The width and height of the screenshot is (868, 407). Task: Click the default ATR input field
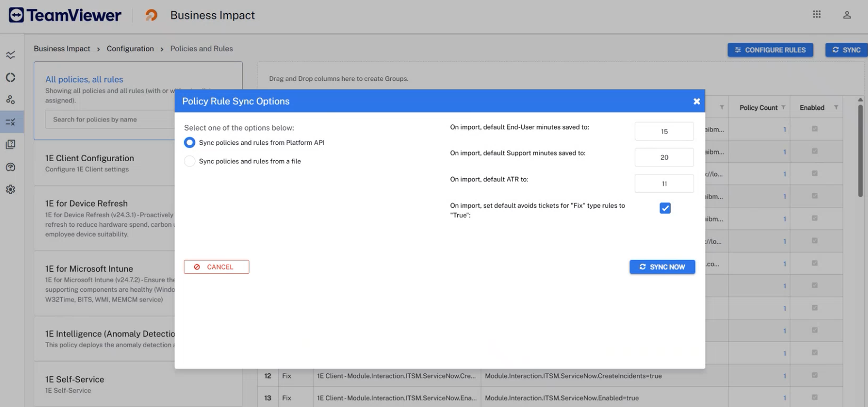664,183
